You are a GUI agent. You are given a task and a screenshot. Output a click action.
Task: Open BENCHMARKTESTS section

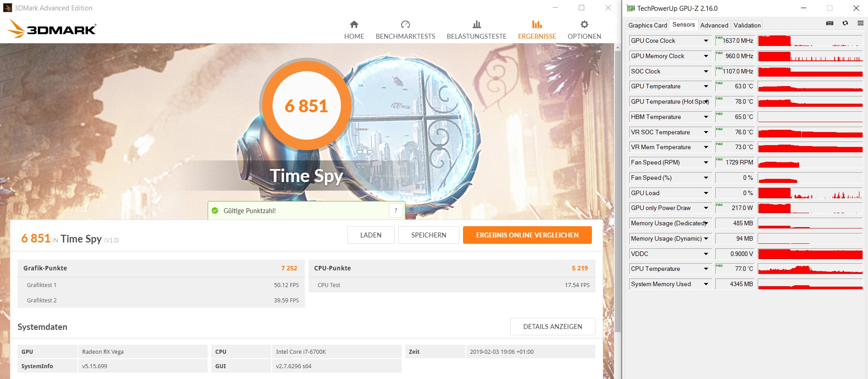click(405, 30)
